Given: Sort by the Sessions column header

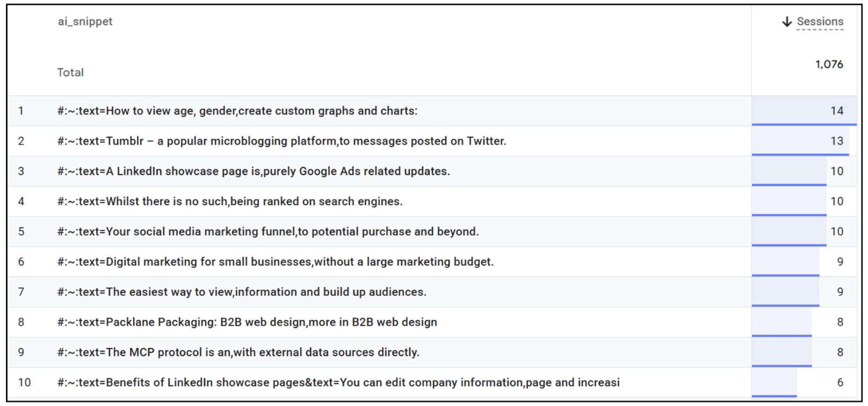Looking at the screenshot, I should [x=820, y=21].
